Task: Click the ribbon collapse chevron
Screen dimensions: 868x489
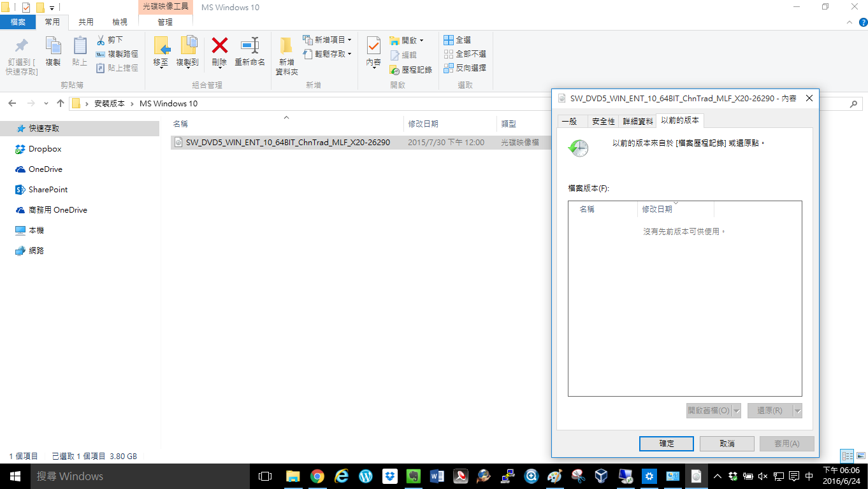Action: 850,22
